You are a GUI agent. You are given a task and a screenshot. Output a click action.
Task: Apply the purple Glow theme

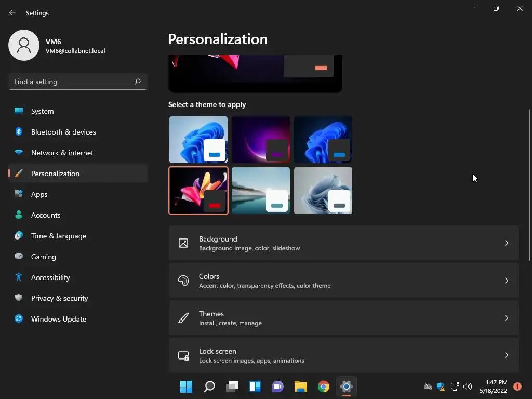tap(261, 139)
